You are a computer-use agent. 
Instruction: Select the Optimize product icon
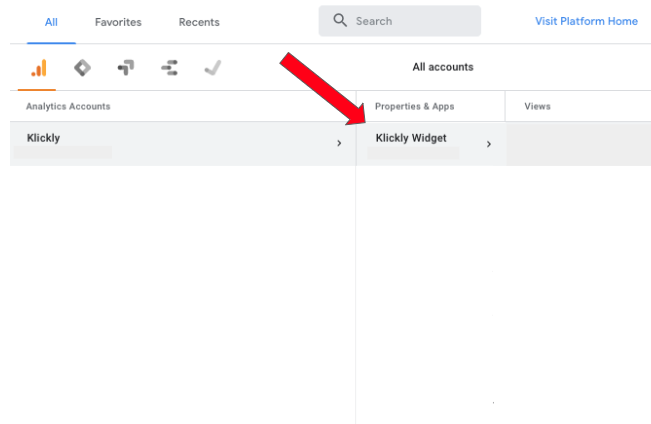click(x=126, y=68)
